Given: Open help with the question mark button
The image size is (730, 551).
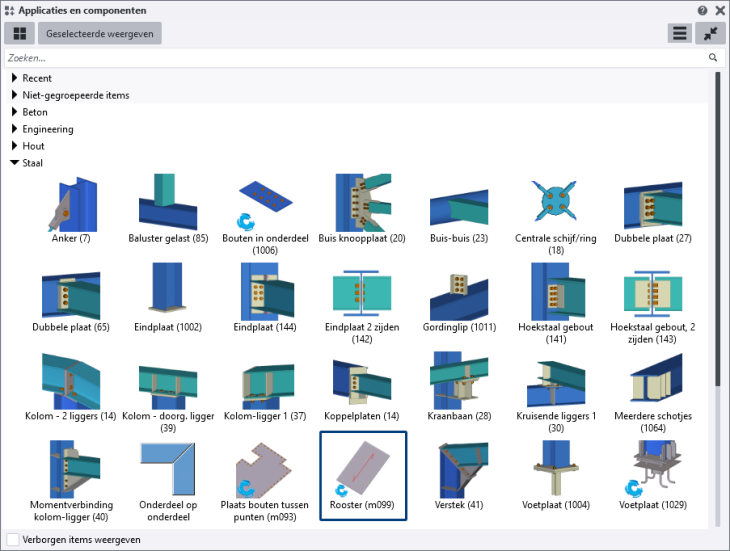Looking at the screenshot, I should point(702,10).
